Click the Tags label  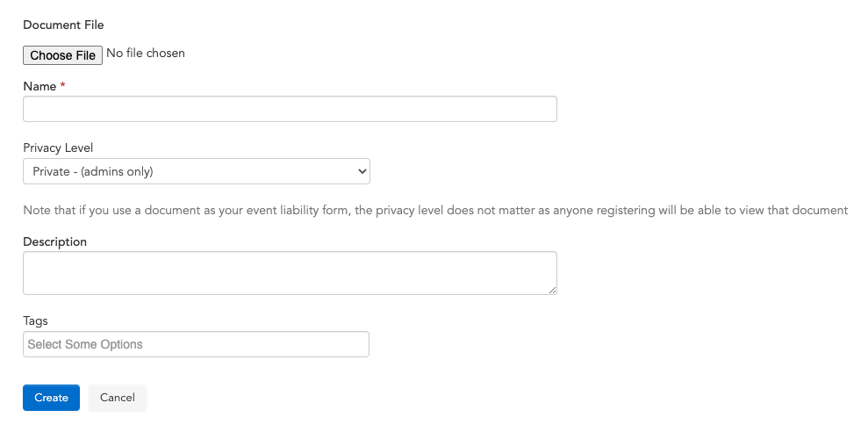point(35,321)
